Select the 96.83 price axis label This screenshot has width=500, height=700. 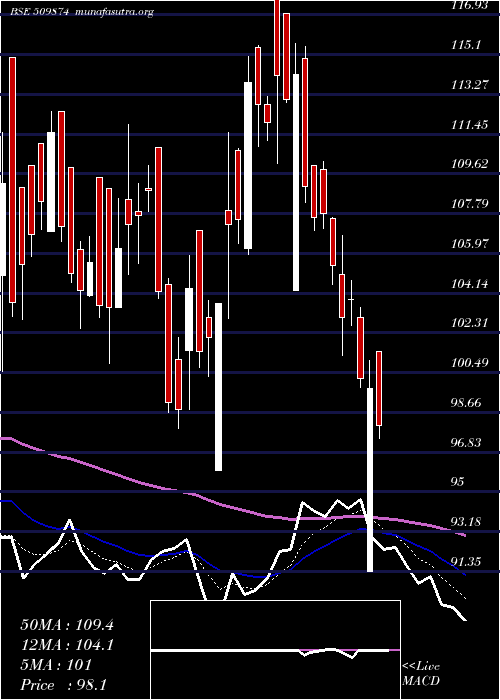(466, 442)
